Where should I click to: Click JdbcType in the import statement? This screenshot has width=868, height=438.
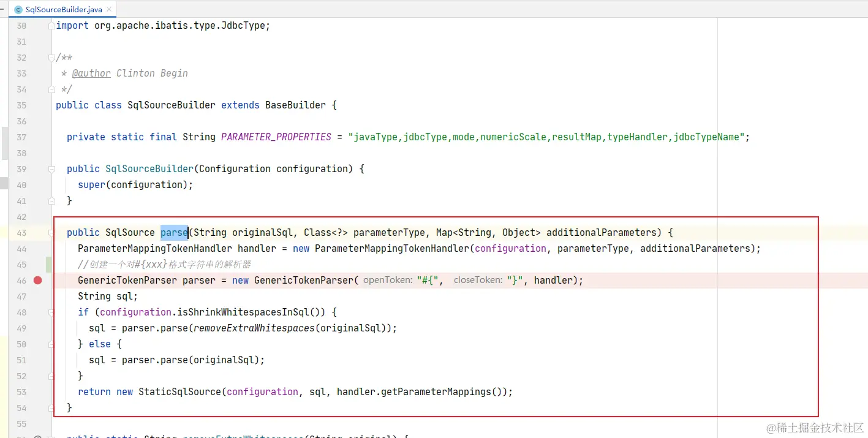click(243, 25)
